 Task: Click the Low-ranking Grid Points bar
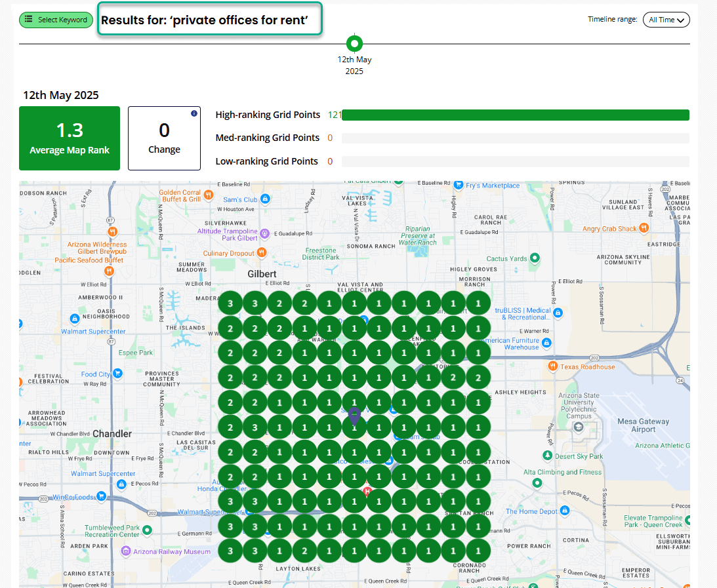pos(516,161)
